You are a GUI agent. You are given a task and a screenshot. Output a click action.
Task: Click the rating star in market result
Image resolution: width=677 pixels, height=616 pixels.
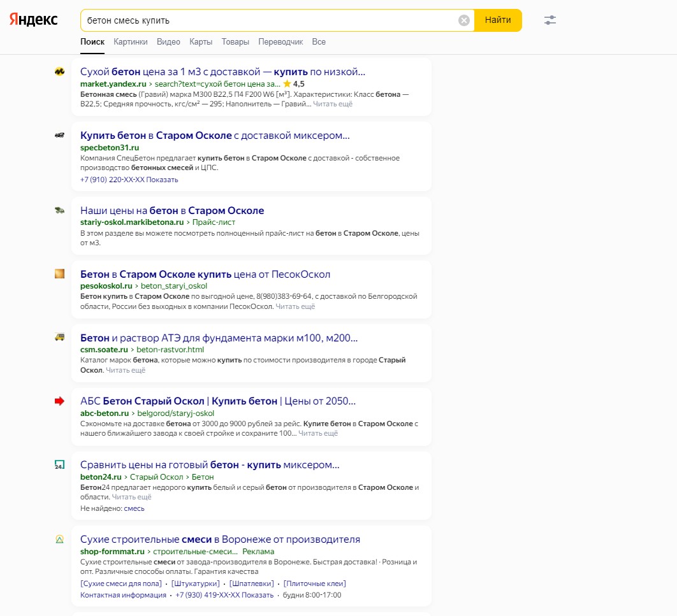[287, 83]
